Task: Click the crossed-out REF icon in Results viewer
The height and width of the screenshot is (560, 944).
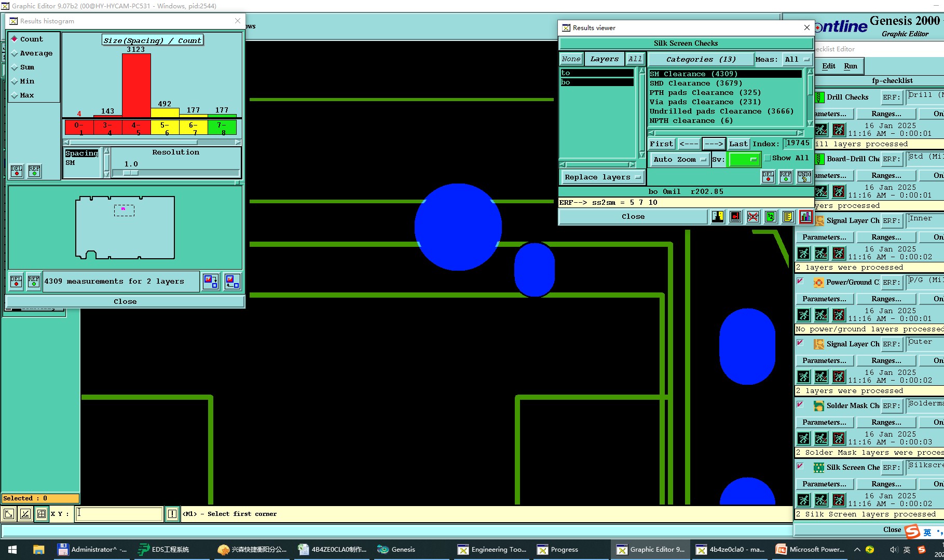Action: pos(753,217)
